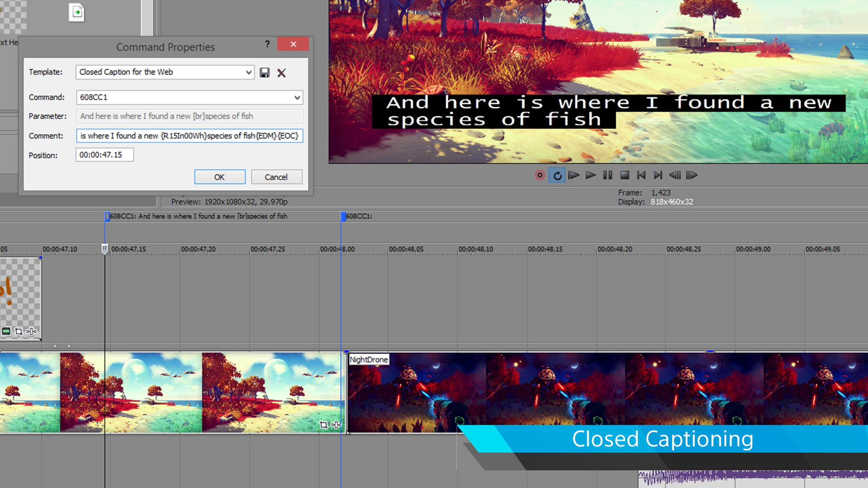Click the 608CC1 caption timeline marker
This screenshot has width=868, height=488.
click(106, 216)
